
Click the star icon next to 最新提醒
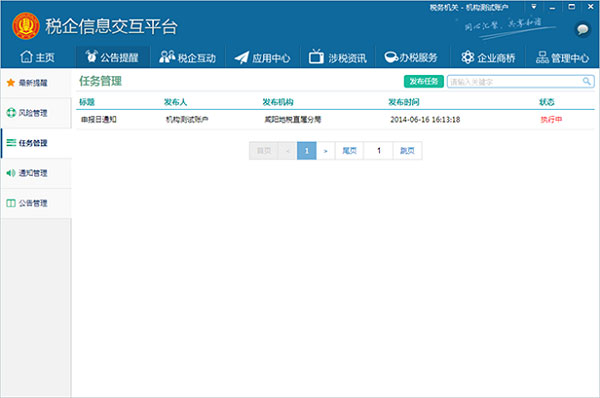click(x=11, y=83)
